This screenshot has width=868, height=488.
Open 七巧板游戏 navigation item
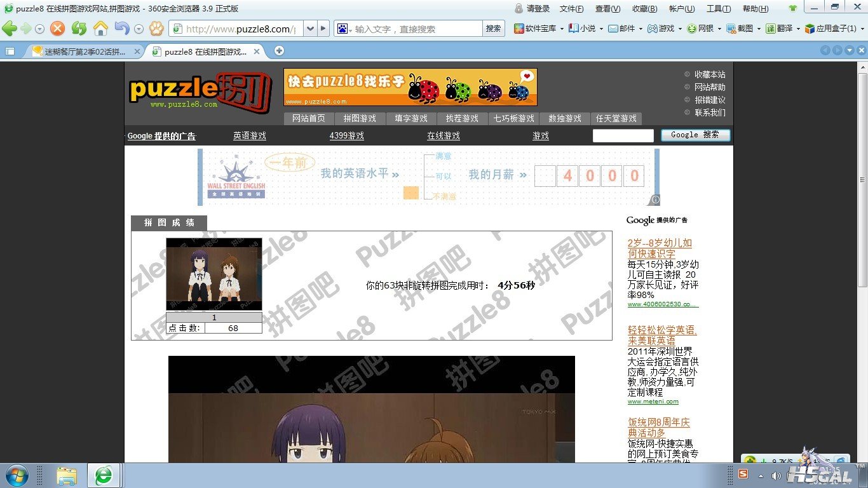[513, 119]
